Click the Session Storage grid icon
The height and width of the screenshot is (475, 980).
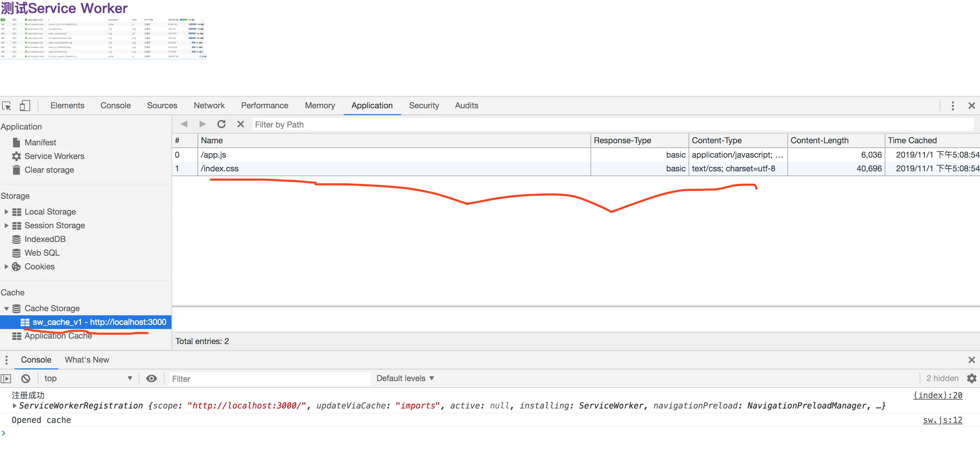(17, 226)
